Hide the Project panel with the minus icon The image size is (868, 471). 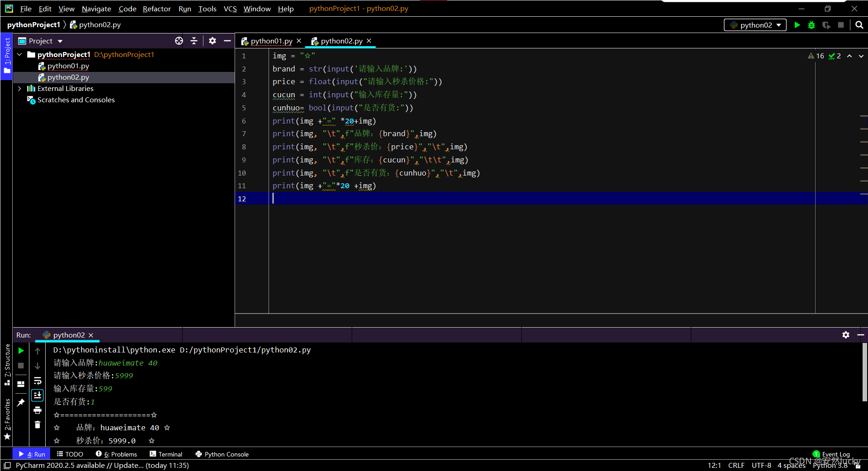227,41
